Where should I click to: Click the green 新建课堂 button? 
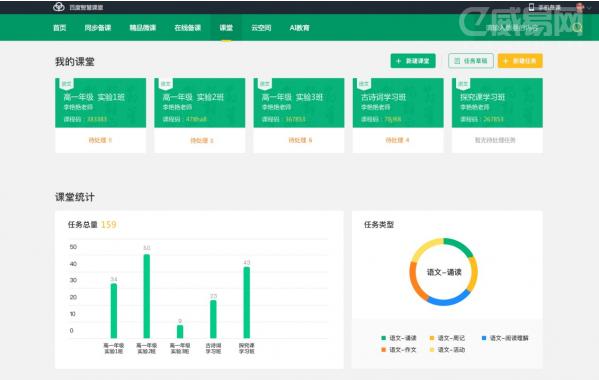413,61
